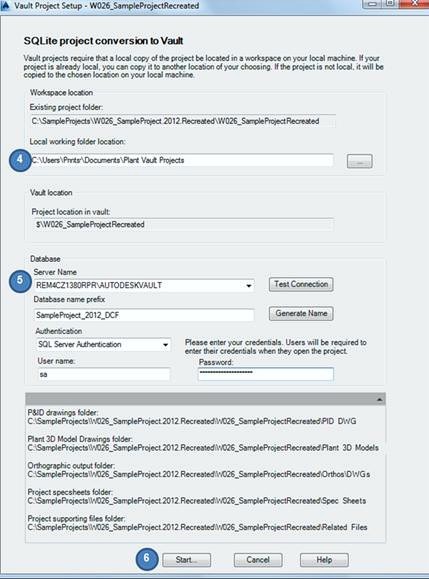Select the Database name prefix field
This screenshot has width=429, height=579.
point(144,315)
